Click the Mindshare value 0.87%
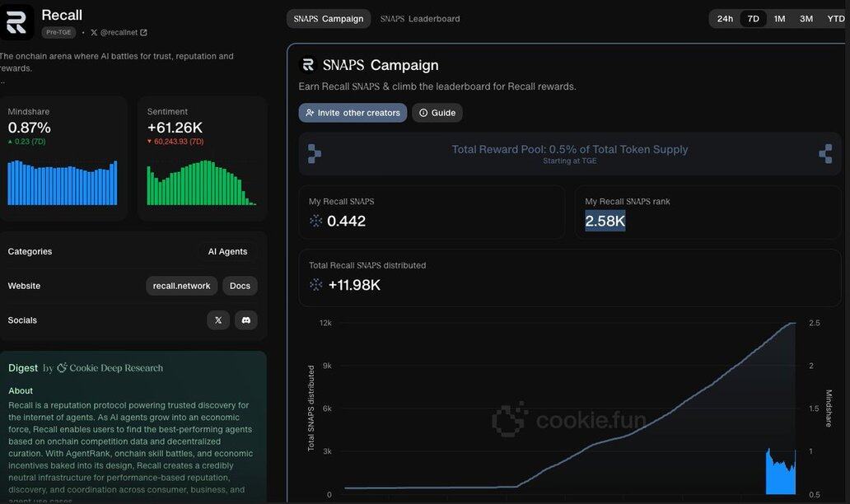 pos(30,128)
